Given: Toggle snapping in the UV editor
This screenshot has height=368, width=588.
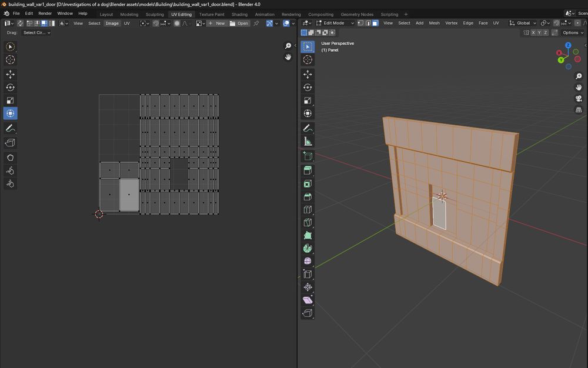Looking at the screenshot, I should (x=156, y=24).
